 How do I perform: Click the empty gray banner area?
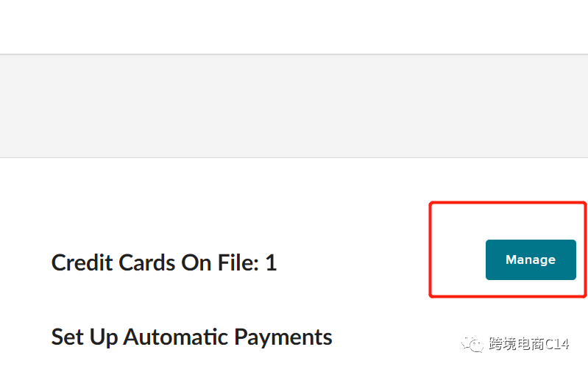tap(294, 106)
